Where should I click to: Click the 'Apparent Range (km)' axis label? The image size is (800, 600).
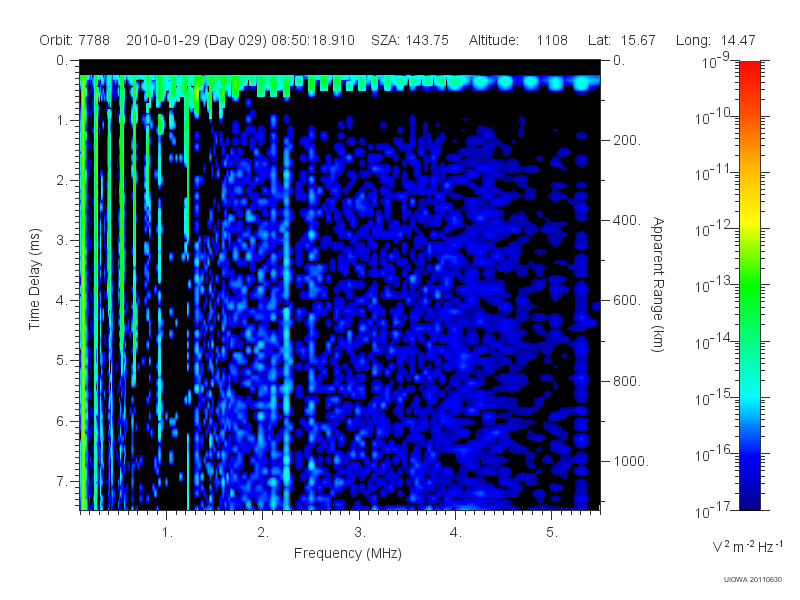pos(658,284)
